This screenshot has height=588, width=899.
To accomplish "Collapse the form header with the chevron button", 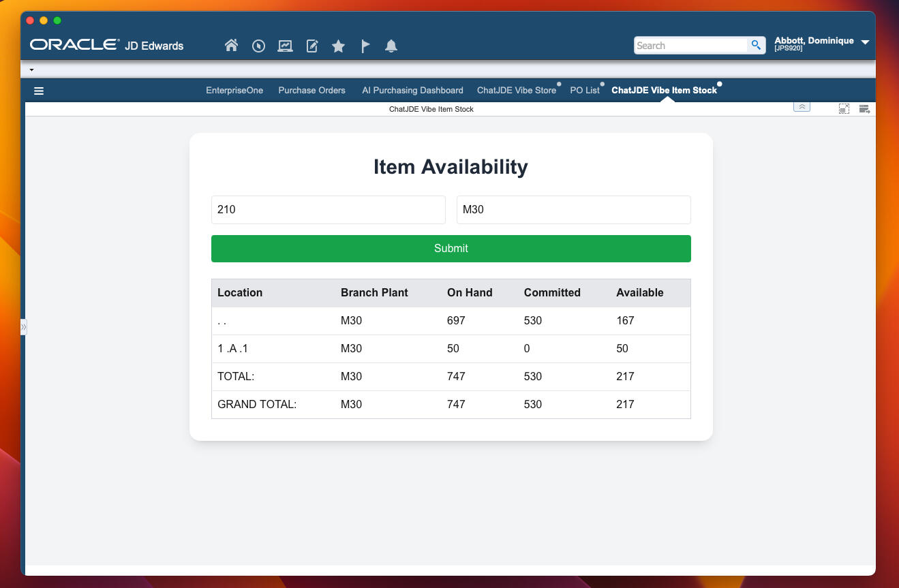I will 802,106.
